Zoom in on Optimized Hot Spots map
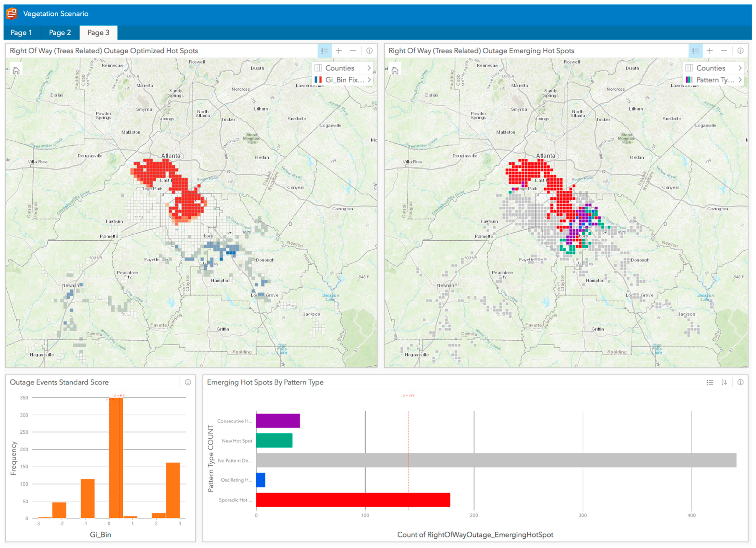756x548 pixels. (339, 51)
